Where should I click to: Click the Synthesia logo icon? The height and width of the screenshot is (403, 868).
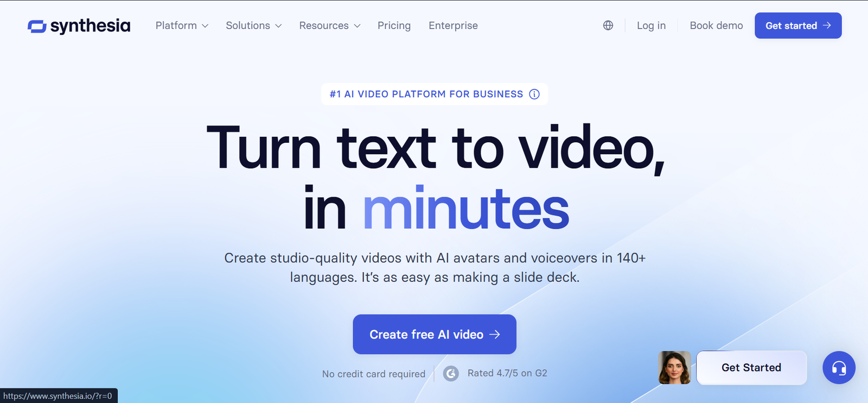pos(37,26)
